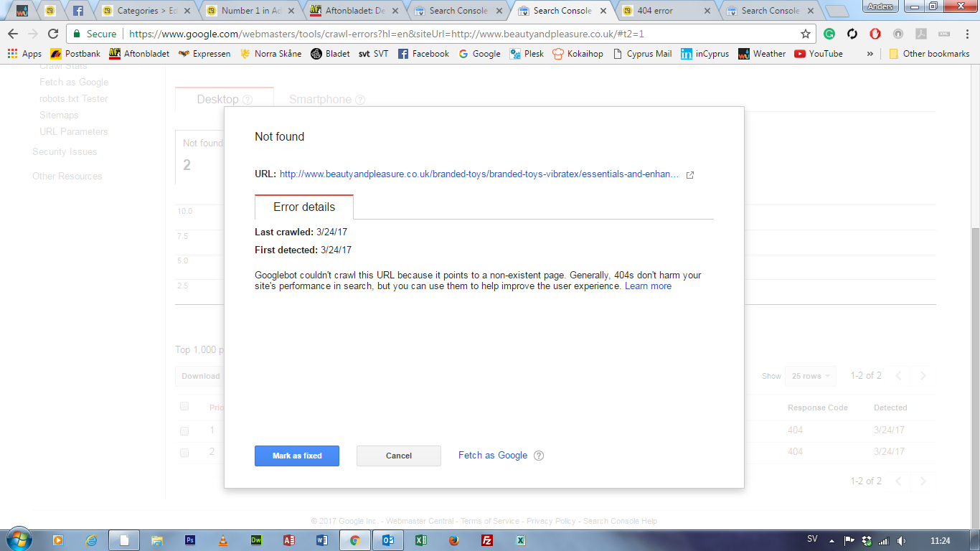The height and width of the screenshot is (551, 980).
Task: Open the Other bookmarks folder
Action: pyautogui.click(x=929, y=54)
